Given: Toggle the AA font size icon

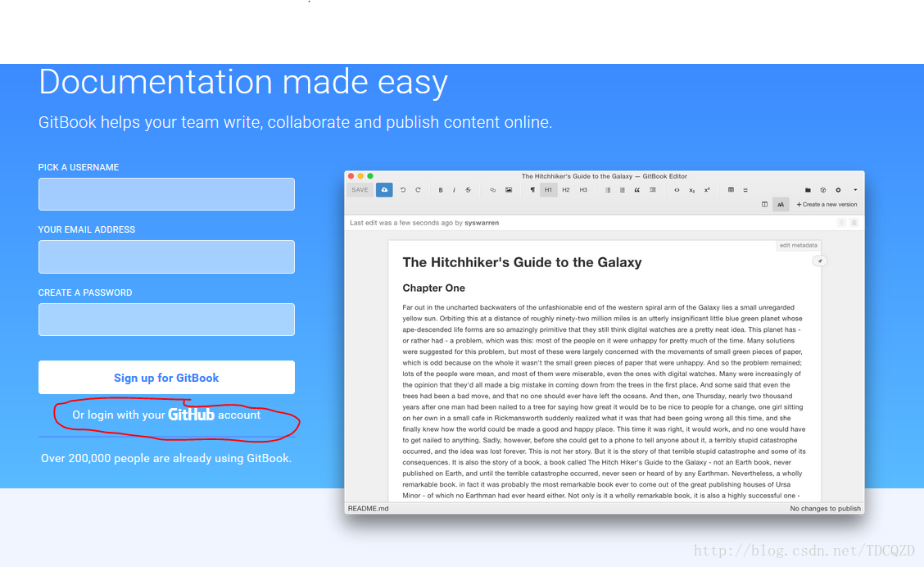Looking at the screenshot, I should click(780, 205).
